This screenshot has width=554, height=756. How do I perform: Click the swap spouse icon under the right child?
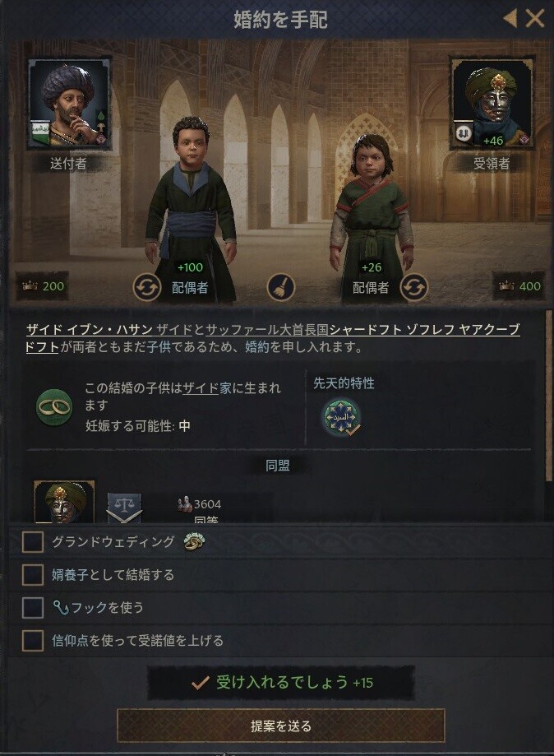click(x=413, y=287)
